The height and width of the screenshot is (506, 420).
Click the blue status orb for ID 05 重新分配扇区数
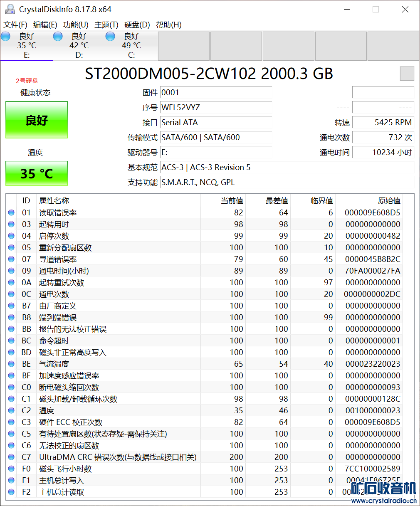(x=11, y=247)
